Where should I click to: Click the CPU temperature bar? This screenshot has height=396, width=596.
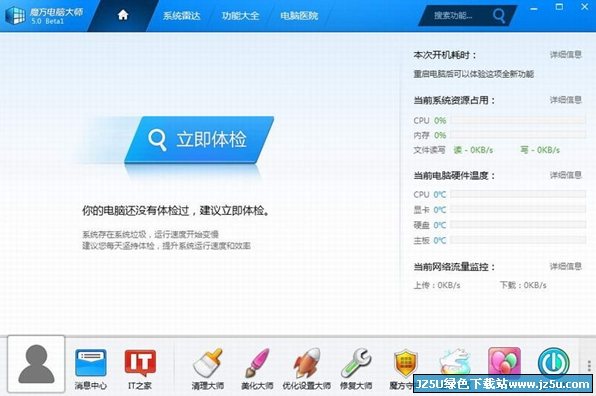coord(518,194)
